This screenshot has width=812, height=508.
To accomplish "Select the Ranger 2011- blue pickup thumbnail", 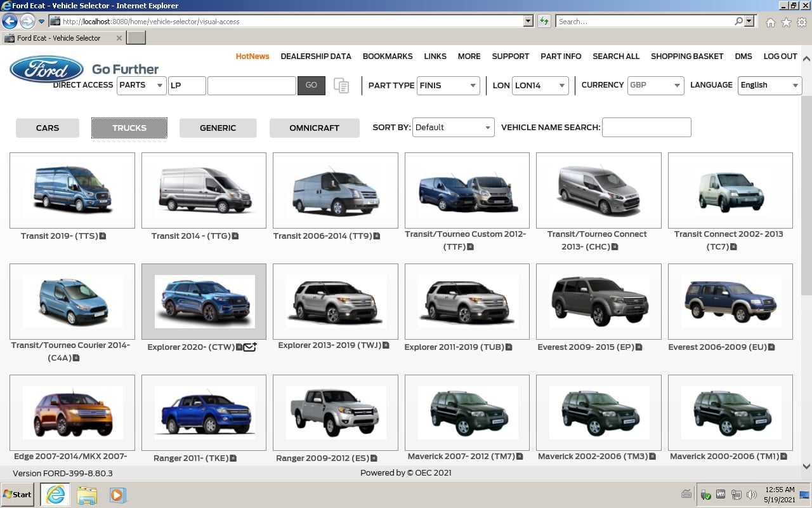I will [x=204, y=413].
